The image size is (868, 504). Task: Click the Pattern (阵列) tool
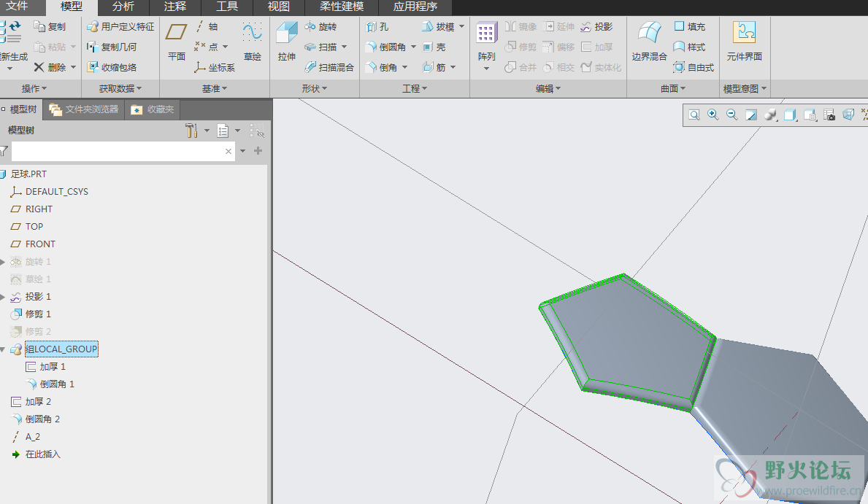[x=486, y=42]
